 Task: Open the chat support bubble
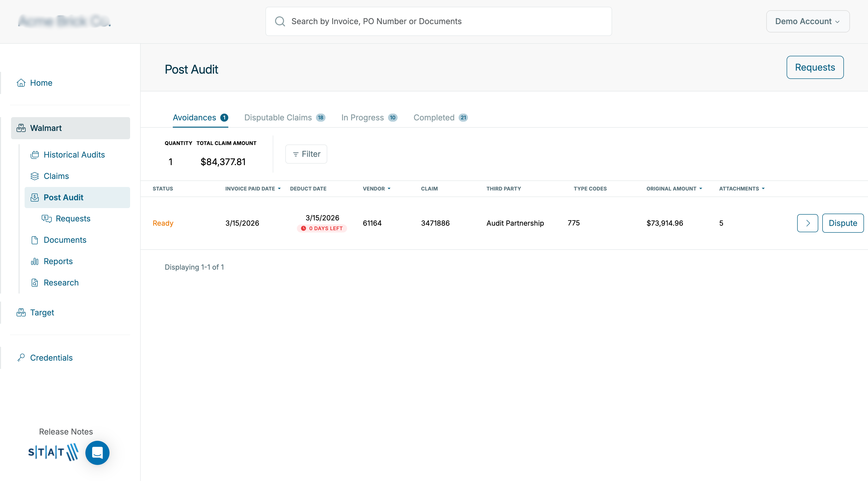click(x=97, y=453)
